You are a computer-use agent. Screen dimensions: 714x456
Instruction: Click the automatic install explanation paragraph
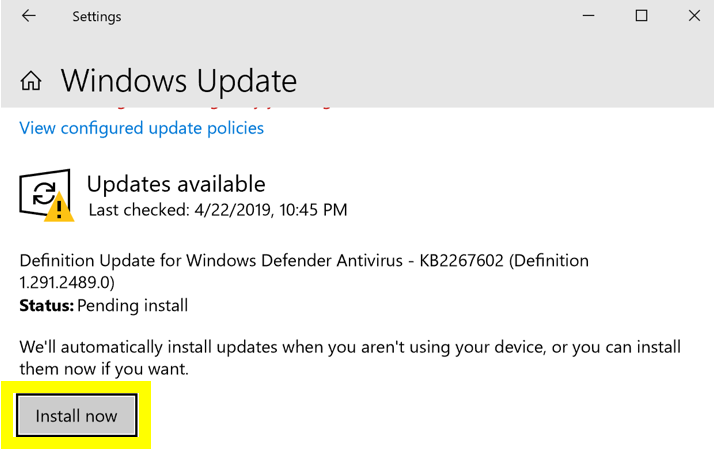(350, 358)
